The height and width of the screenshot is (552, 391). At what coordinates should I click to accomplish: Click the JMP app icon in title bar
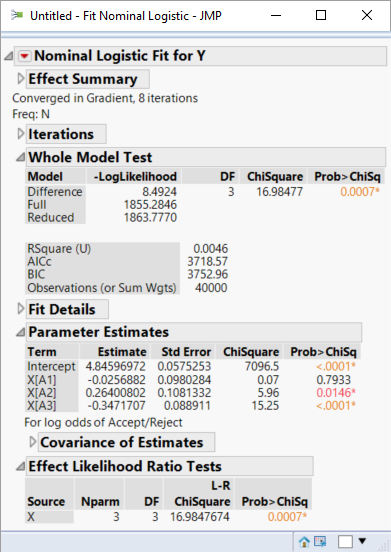pyautogui.click(x=17, y=15)
